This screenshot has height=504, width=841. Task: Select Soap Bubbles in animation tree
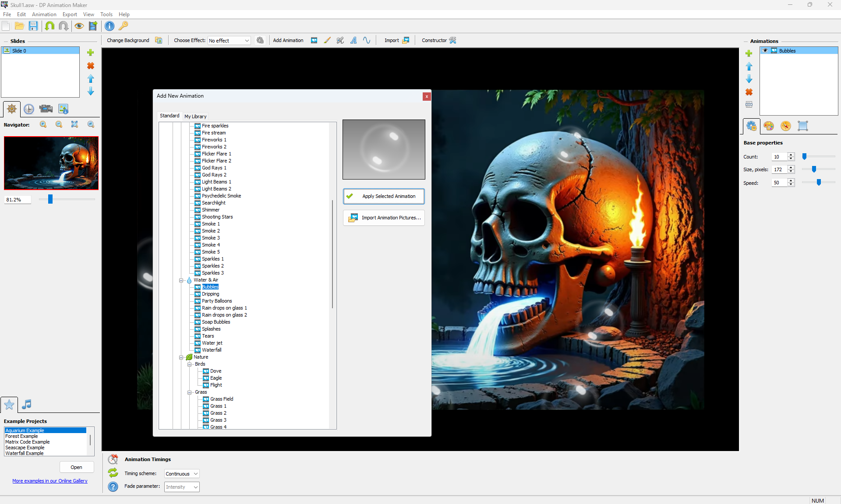click(x=216, y=322)
